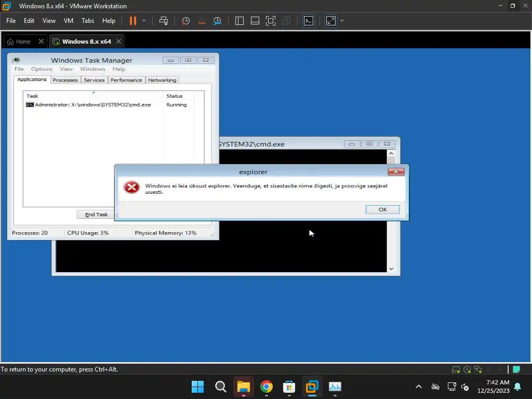Enter full screen mode in VMware
The height and width of the screenshot is (399, 532).
270,21
